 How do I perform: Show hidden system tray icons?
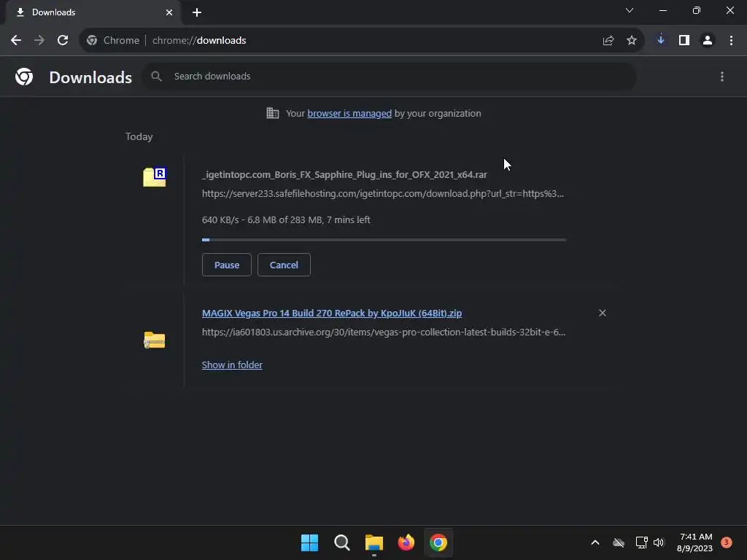point(595,542)
